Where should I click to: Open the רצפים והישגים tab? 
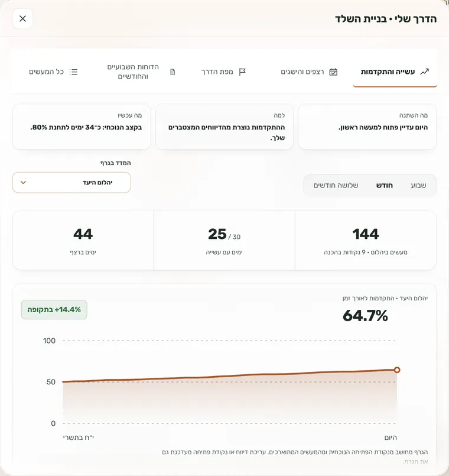309,72
